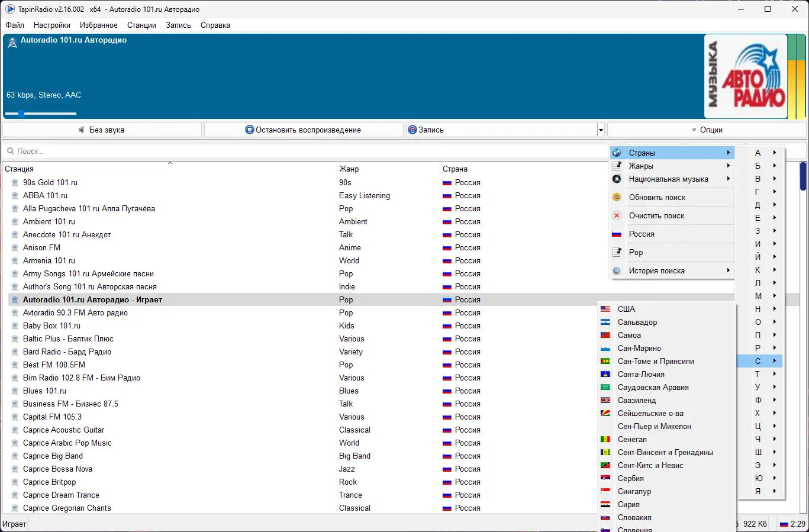Mute audio with the Без звука button

tap(102, 130)
